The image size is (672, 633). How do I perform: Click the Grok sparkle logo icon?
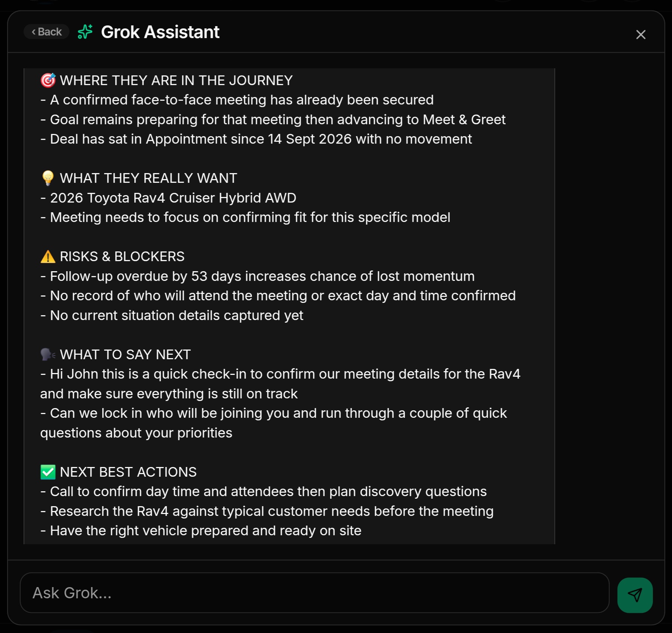(85, 32)
